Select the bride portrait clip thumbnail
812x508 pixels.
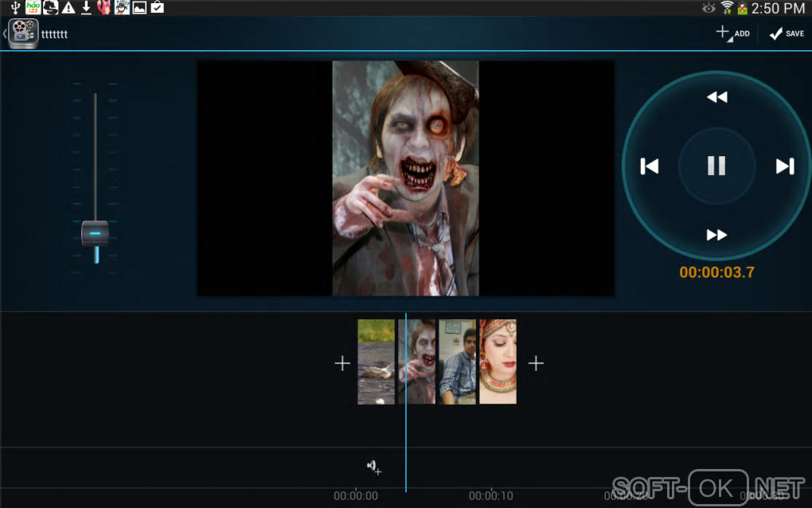tap(498, 361)
